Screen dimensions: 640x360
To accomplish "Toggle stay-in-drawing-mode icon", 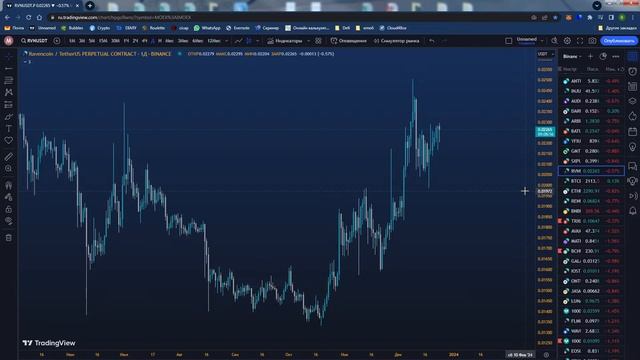I will [9, 197].
